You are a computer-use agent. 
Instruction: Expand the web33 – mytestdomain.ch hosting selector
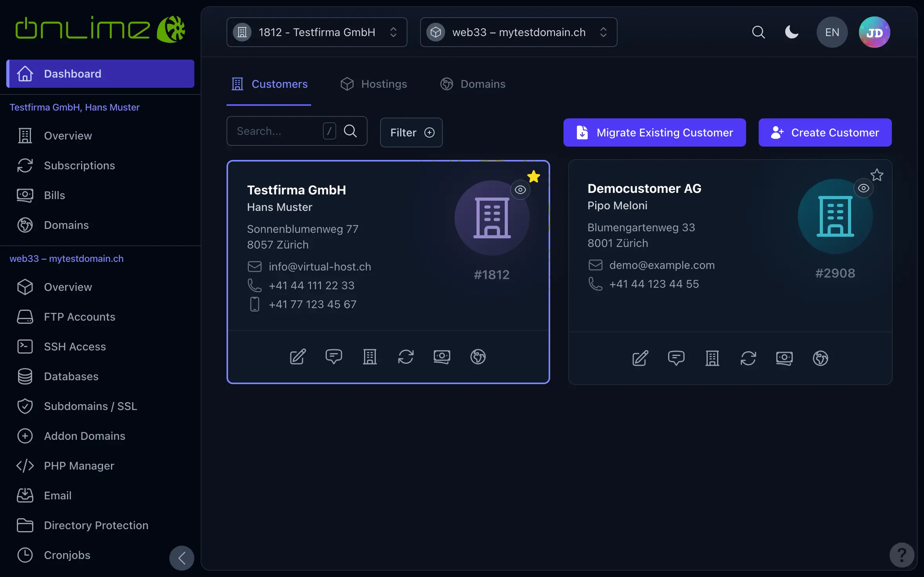tap(518, 32)
